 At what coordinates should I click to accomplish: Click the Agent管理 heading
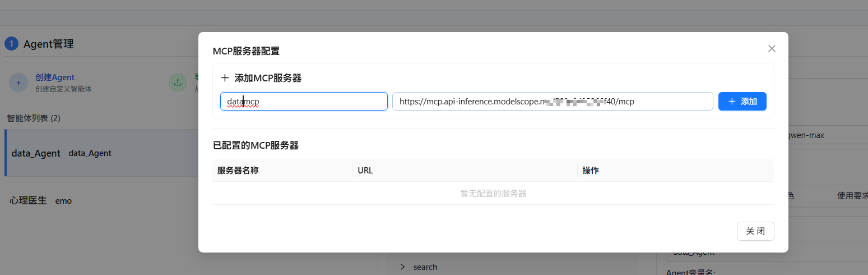pos(48,44)
